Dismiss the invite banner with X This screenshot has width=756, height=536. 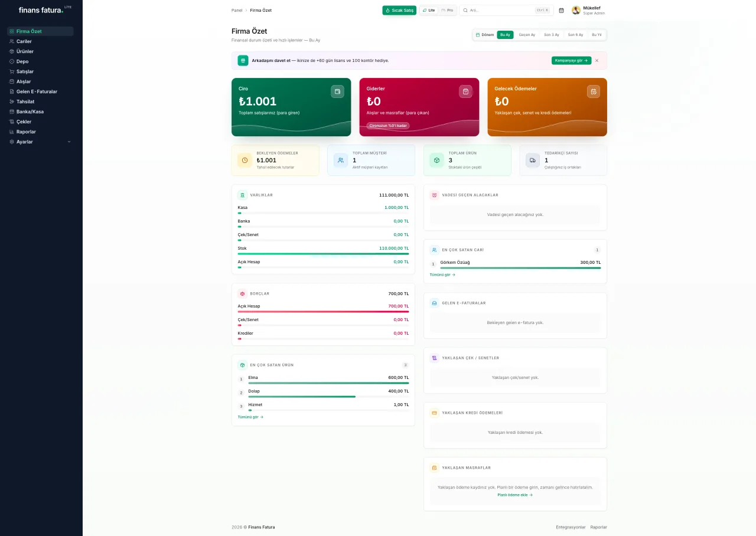[597, 60]
